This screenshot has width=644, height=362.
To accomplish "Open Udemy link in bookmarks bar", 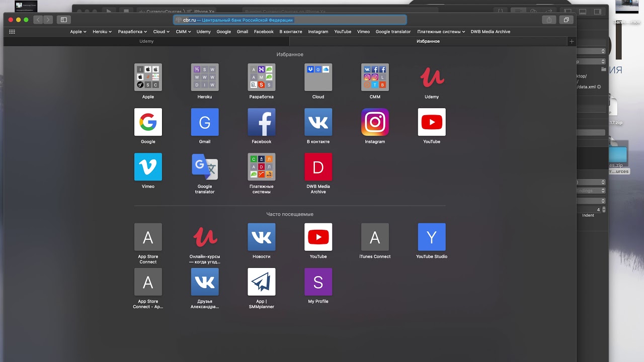I will click(x=204, y=32).
